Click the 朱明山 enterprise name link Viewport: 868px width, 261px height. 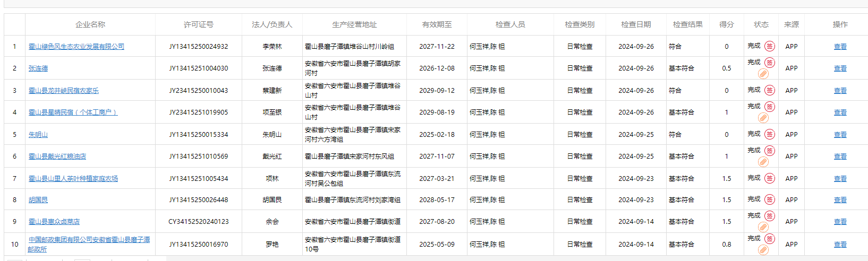tap(38, 135)
